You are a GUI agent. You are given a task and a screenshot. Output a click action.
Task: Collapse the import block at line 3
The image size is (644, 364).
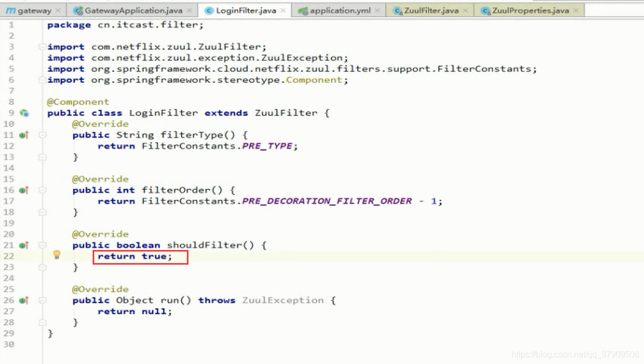pyautogui.click(x=42, y=47)
